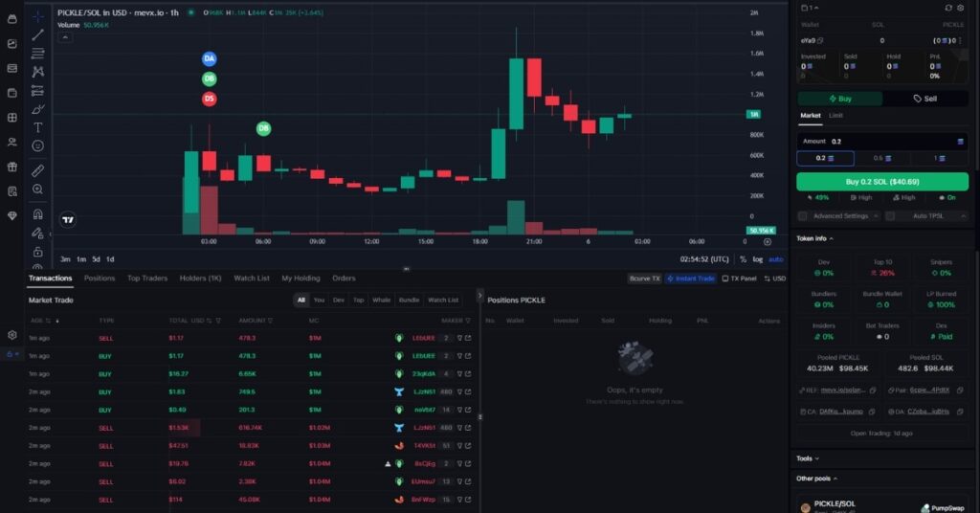
Task: Select the Text annotation tool
Action: pyautogui.click(x=37, y=127)
